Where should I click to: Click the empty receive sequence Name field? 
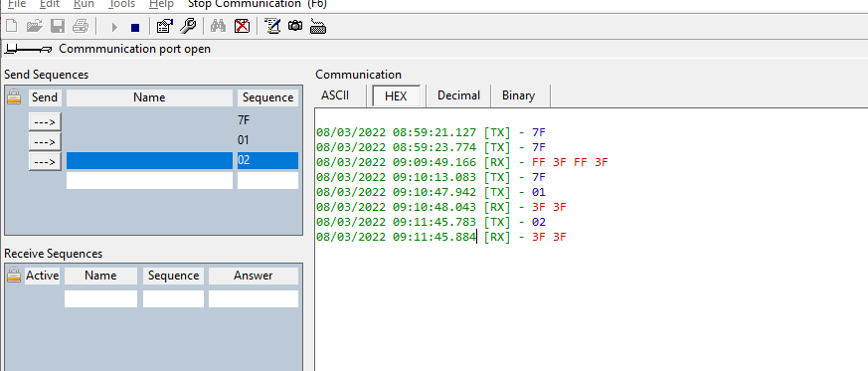[100, 299]
